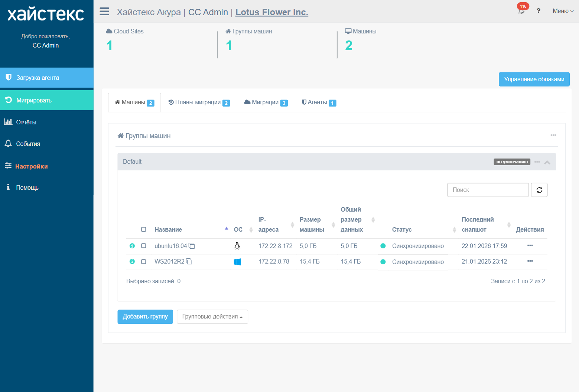The image size is (579, 392).
Task: Click the question mark help icon
Action: pos(538,11)
